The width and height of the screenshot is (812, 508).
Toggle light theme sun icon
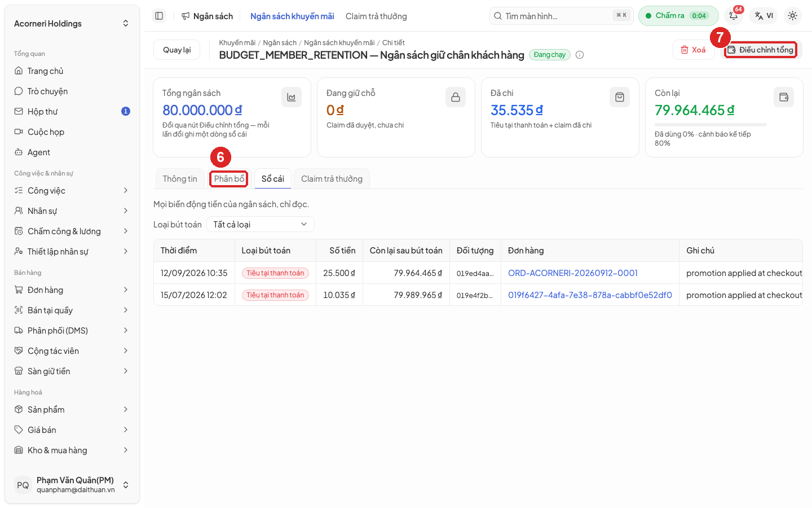coord(792,16)
